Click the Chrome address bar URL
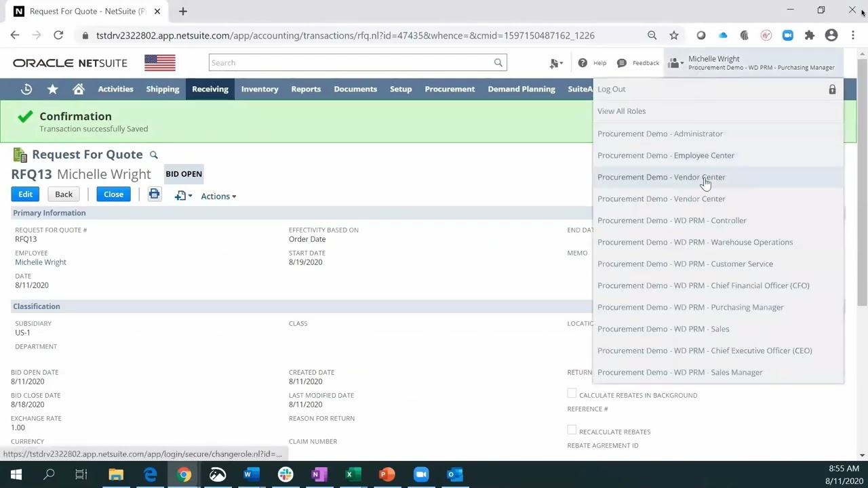868x488 pixels. (x=345, y=35)
